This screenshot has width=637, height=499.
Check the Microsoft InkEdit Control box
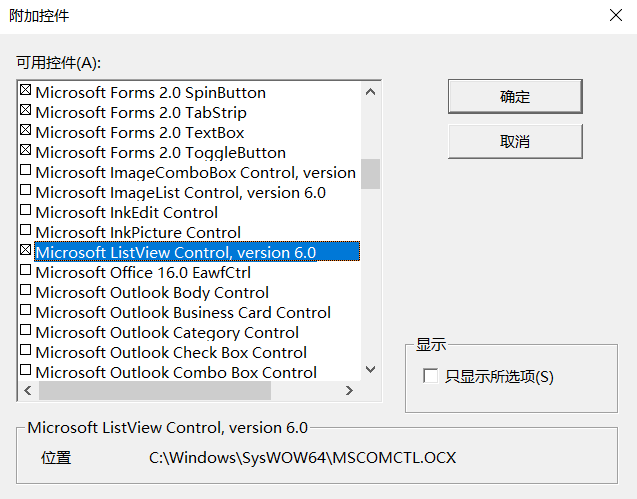(25, 209)
